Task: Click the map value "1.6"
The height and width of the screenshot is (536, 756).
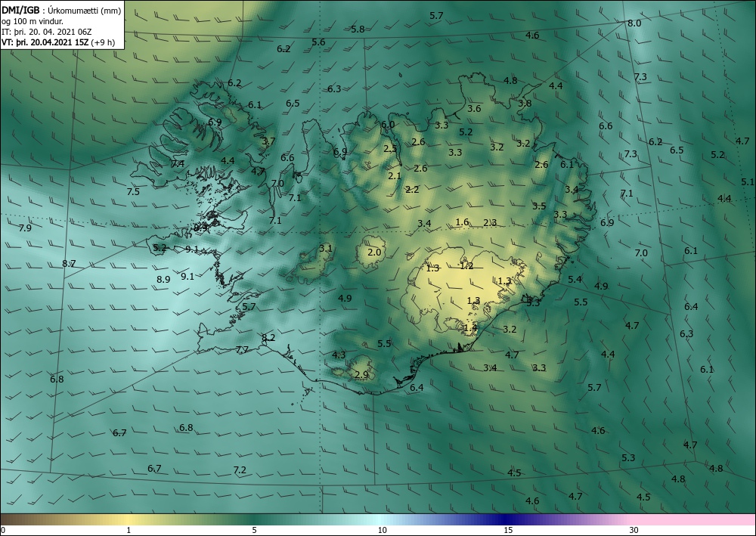Action: pyautogui.click(x=462, y=222)
